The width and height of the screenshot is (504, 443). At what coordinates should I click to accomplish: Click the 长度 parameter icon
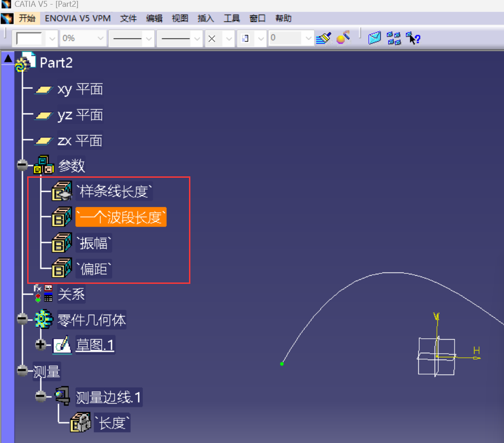tap(80, 423)
